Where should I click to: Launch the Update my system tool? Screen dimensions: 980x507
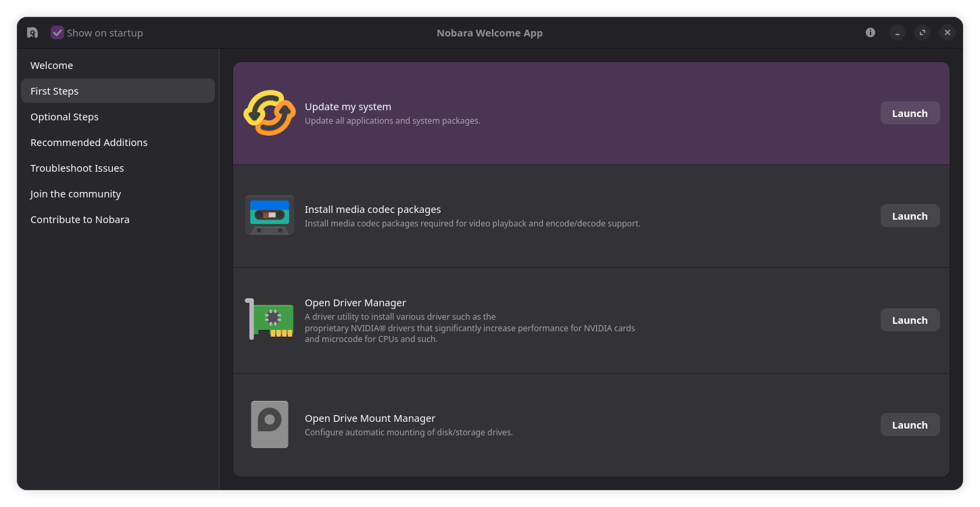(910, 113)
